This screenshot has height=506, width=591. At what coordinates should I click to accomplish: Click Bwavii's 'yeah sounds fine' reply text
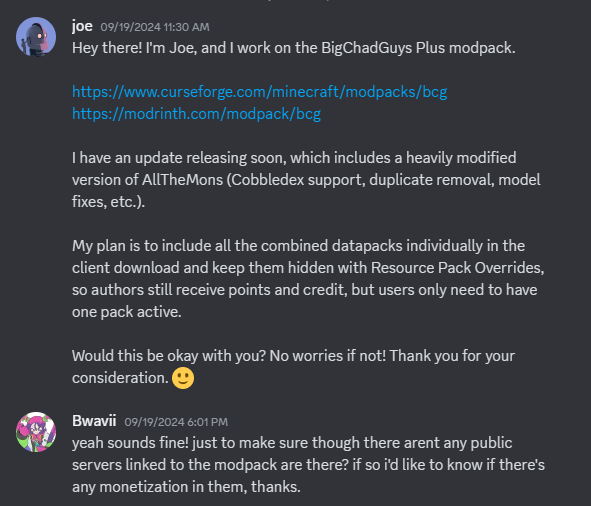pyautogui.click(x=308, y=465)
